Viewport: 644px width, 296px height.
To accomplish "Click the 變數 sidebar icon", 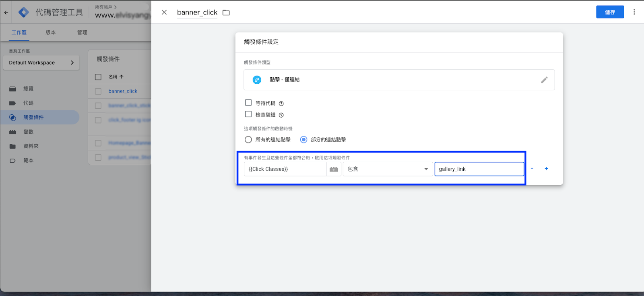I will click(x=12, y=132).
